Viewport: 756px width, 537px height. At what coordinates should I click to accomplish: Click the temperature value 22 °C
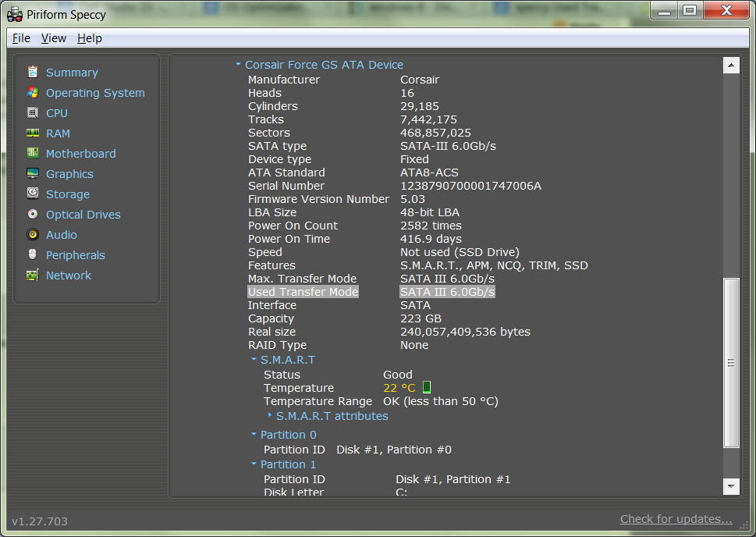click(399, 388)
